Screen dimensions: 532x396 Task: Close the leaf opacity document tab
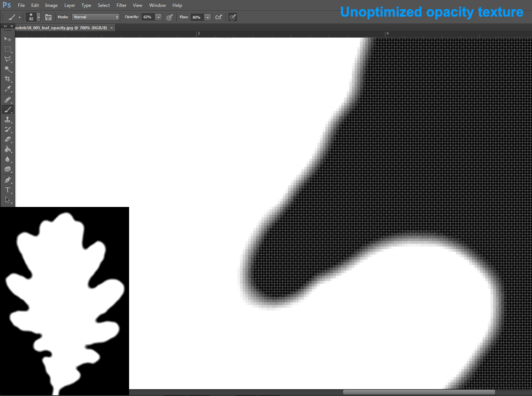click(111, 27)
